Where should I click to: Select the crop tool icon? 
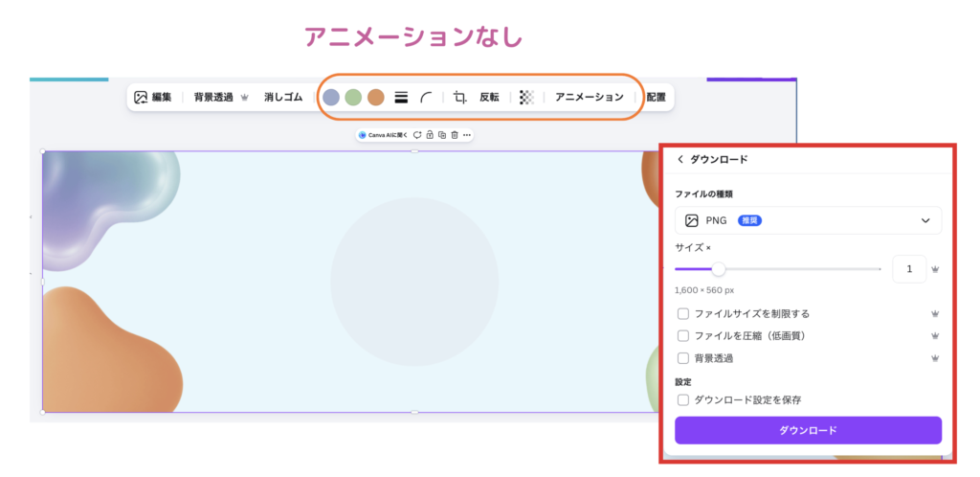(x=460, y=97)
